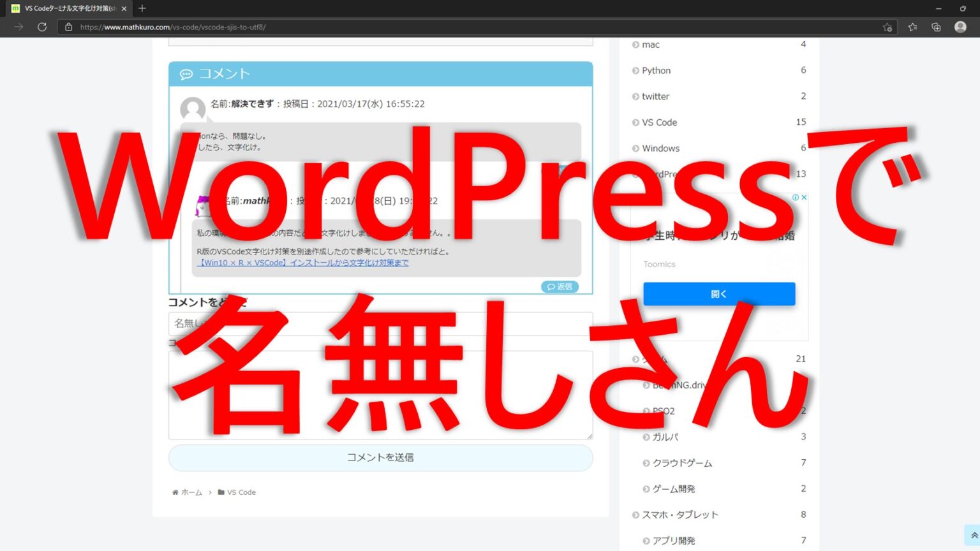Click the speech bubble icon beside コメント heading

tap(186, 73)
